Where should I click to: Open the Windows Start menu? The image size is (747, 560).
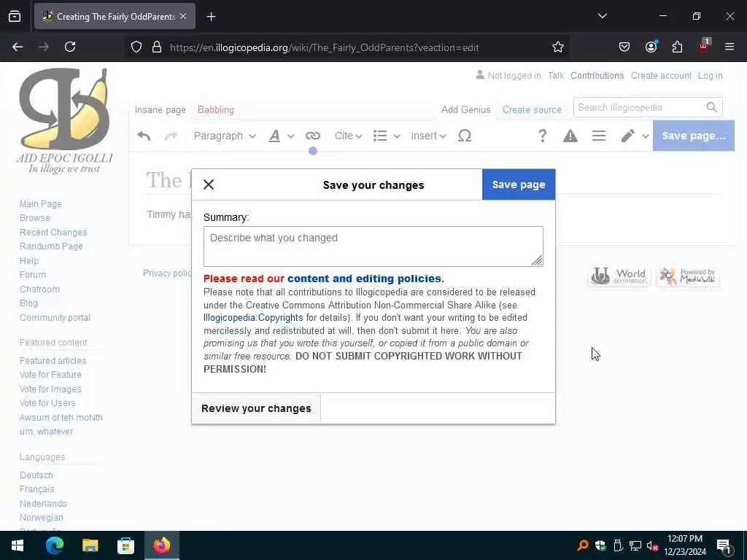coord(18,545)
